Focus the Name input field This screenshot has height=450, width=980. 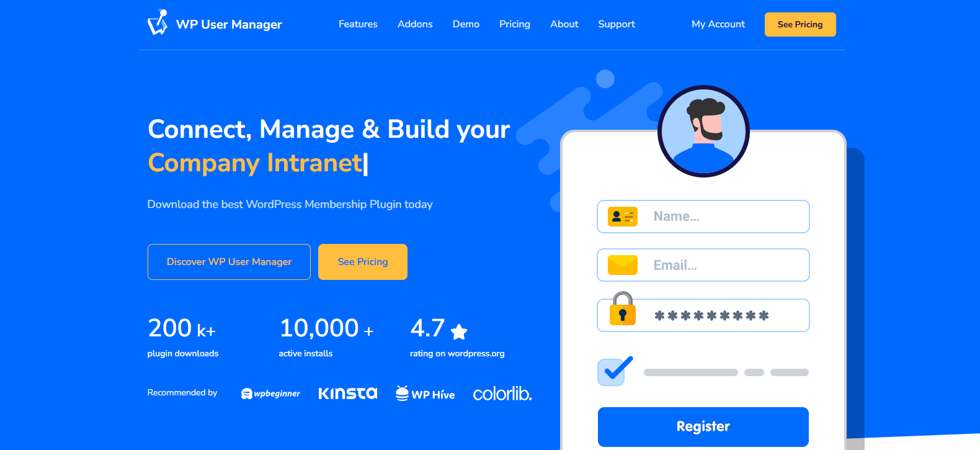pos(703,217)
